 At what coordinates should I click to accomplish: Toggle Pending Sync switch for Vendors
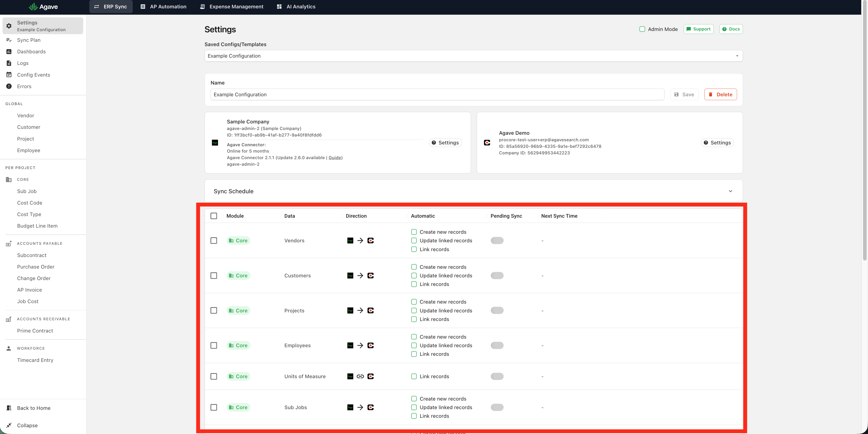pos(497,241)
